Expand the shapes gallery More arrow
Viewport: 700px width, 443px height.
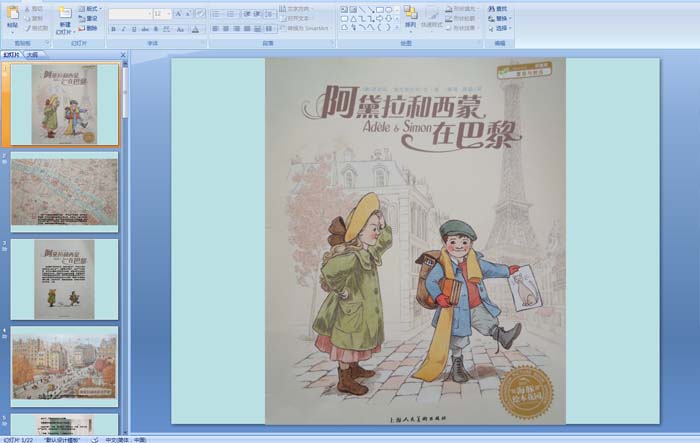pos(397,27)
